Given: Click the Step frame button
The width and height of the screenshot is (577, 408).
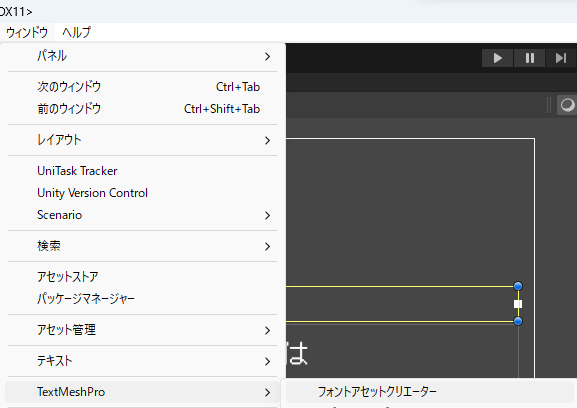Looking at the screenshot, I should click(561, 58).
